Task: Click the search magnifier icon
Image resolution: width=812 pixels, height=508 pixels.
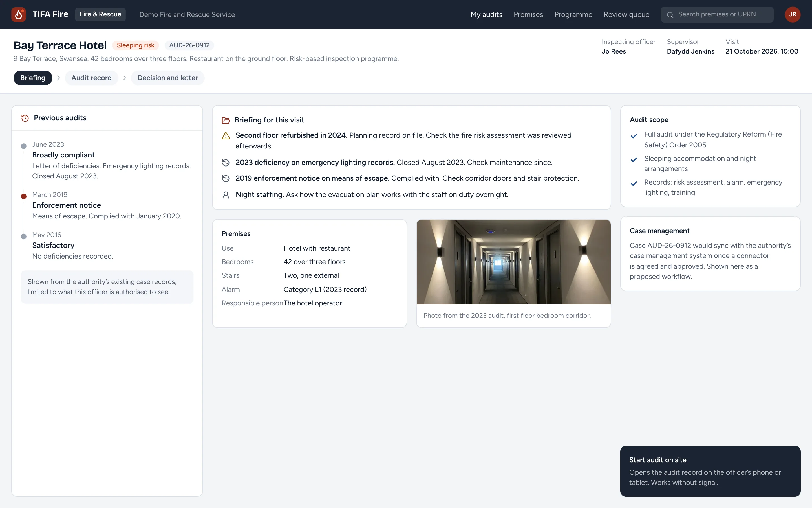Action: click(x=670, y=15)
